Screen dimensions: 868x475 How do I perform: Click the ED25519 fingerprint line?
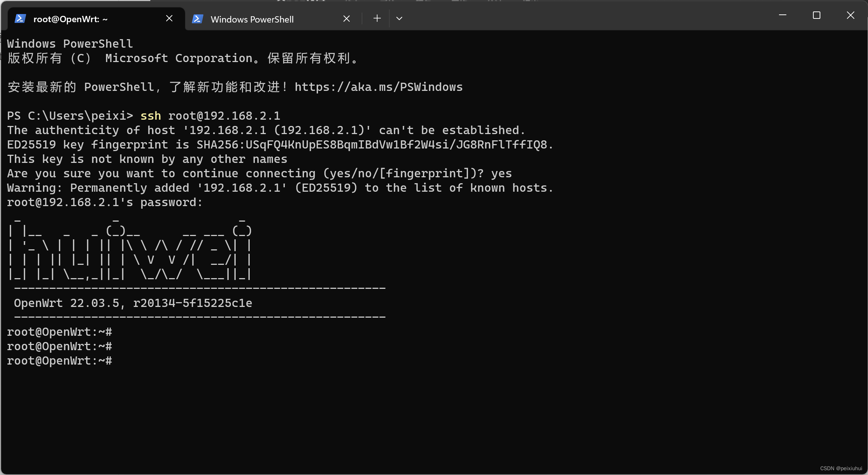pyautogui.click(x=279, y=144)
